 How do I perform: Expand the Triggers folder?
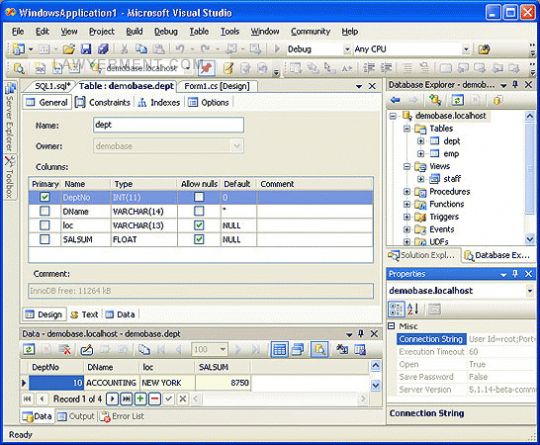click(407, 217)
